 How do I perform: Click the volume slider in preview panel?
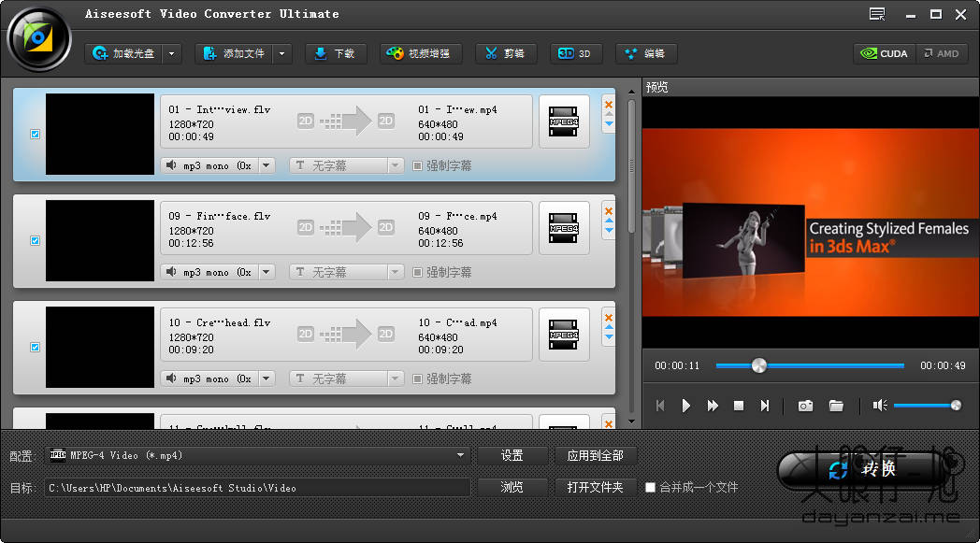(x=927, y=406)
